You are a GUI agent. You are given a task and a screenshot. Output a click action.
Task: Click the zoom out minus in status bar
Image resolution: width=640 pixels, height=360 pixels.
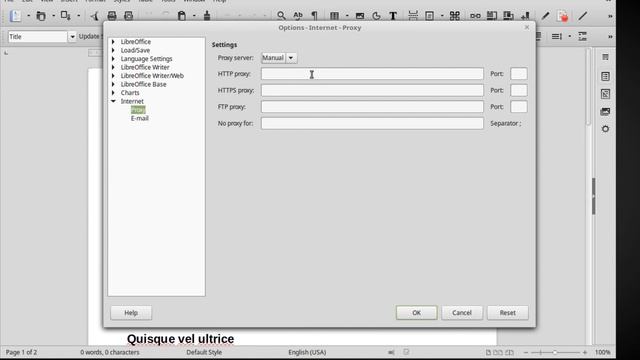coord(526,352)
